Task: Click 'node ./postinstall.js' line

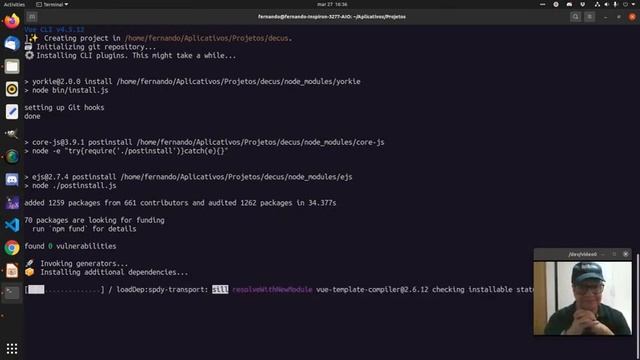Action: point(70,186)
